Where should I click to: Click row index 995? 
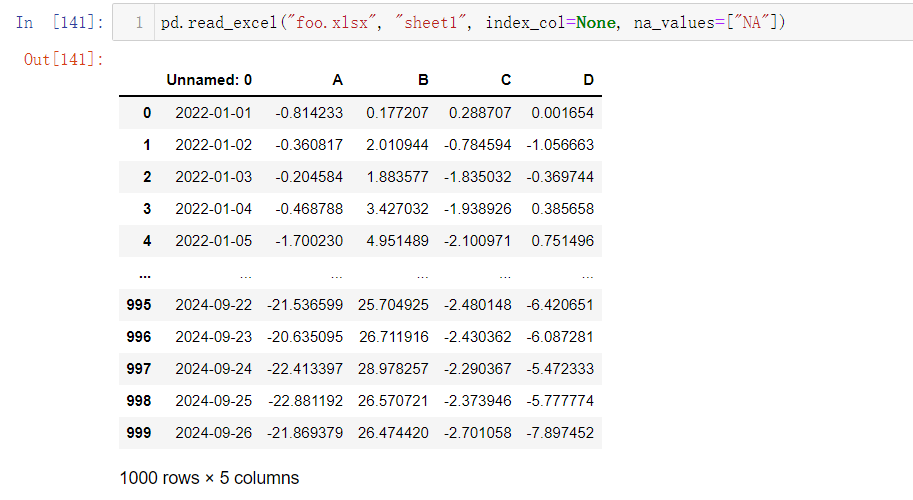click(139, 305)
